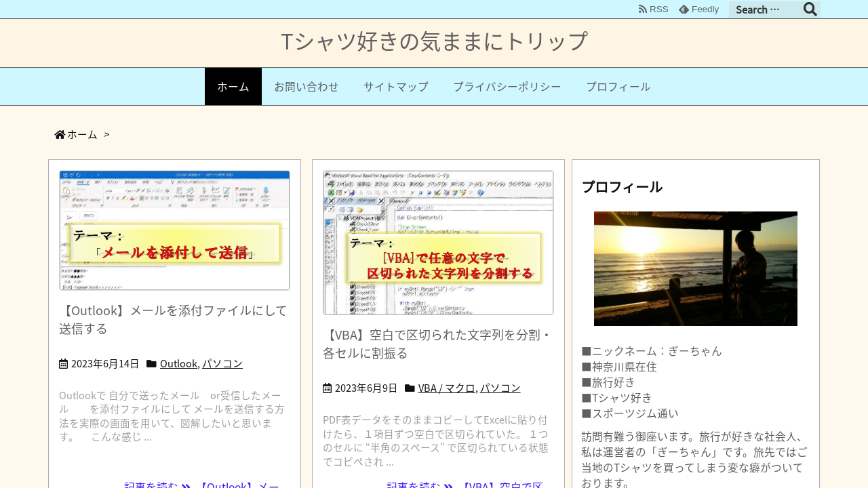Open Outlook mail attachment article thumbnail
Screen dimensions: 868x488
pos(174,230)
